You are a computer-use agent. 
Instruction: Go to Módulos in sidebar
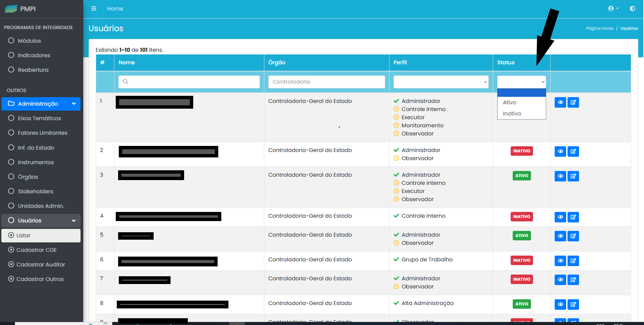[x=29, y=41]
